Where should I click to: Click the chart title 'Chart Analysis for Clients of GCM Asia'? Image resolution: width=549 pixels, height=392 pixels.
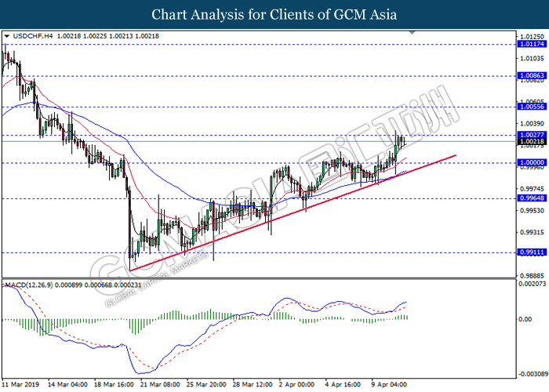[274, 14]
